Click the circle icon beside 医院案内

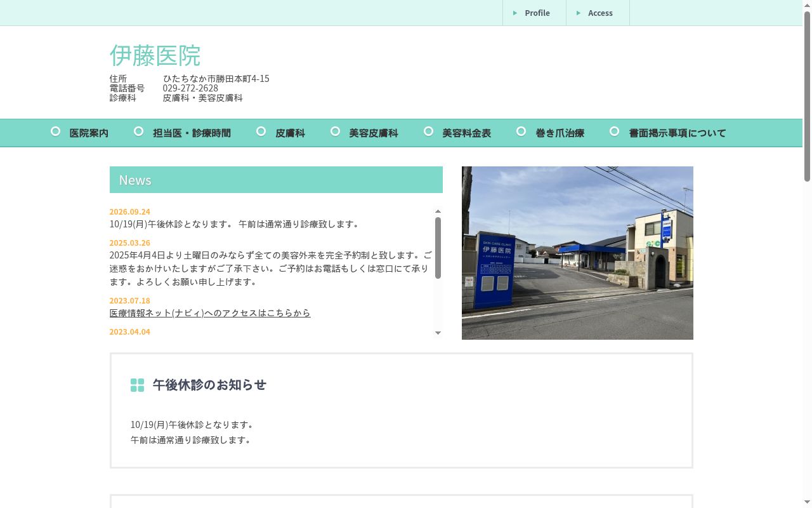(x=56, y=131)
